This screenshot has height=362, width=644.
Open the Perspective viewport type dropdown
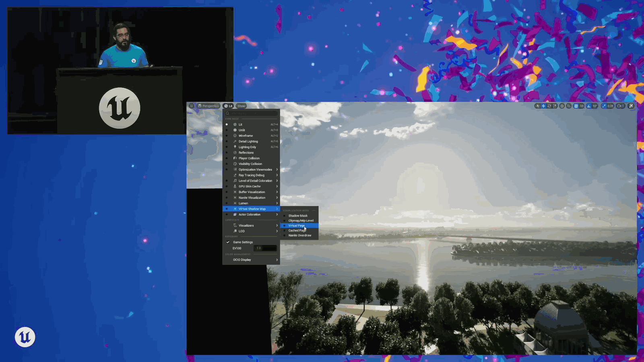point(208,106)
